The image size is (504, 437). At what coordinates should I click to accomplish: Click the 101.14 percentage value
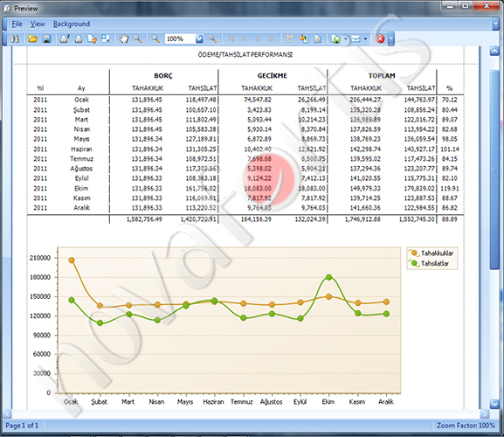tap(450, 149)
